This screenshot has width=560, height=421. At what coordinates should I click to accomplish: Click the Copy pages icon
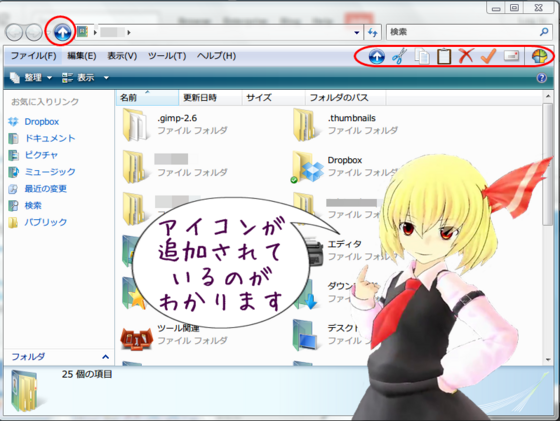coord(421,56)
